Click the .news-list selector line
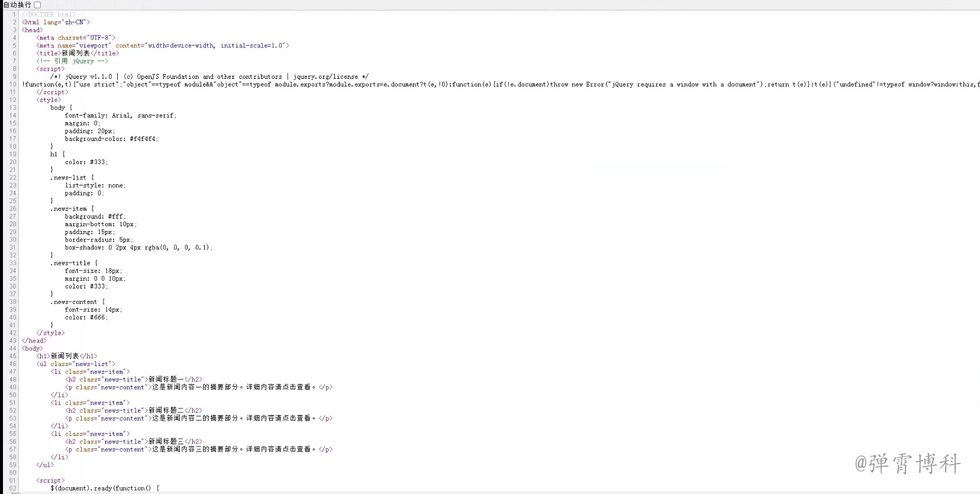Viewport: 980px width, 494px height. [x=72, y=178]
